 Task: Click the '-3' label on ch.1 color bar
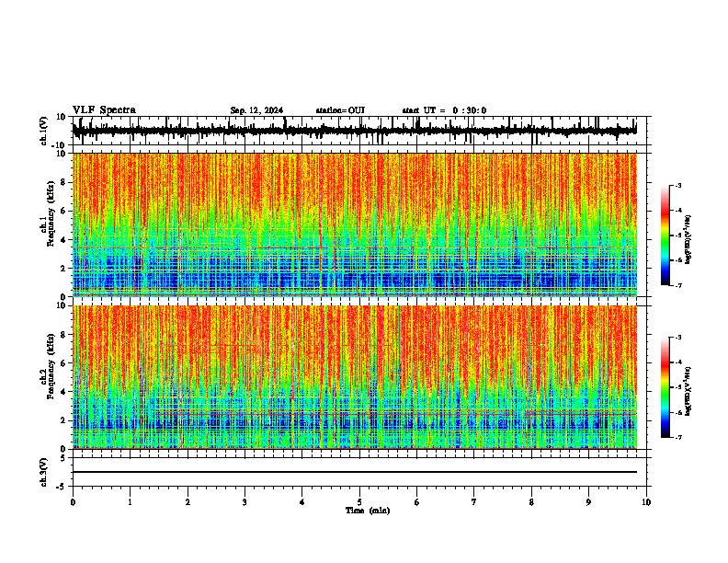(677, 185)
